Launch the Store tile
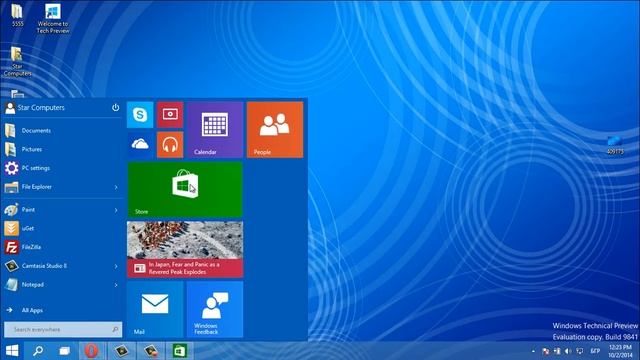The image size is (640, 360). (x=185, y=190)
